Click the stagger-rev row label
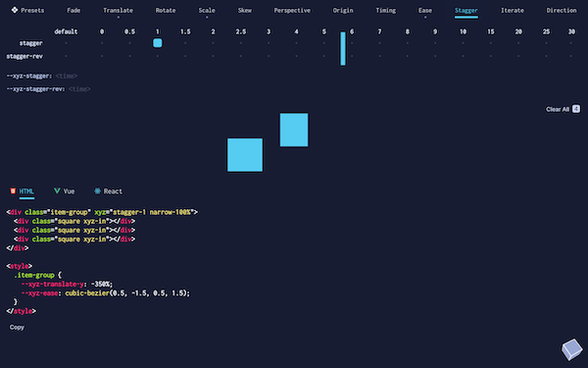This screenshot has height=368, width=588. tap(24, 56)
